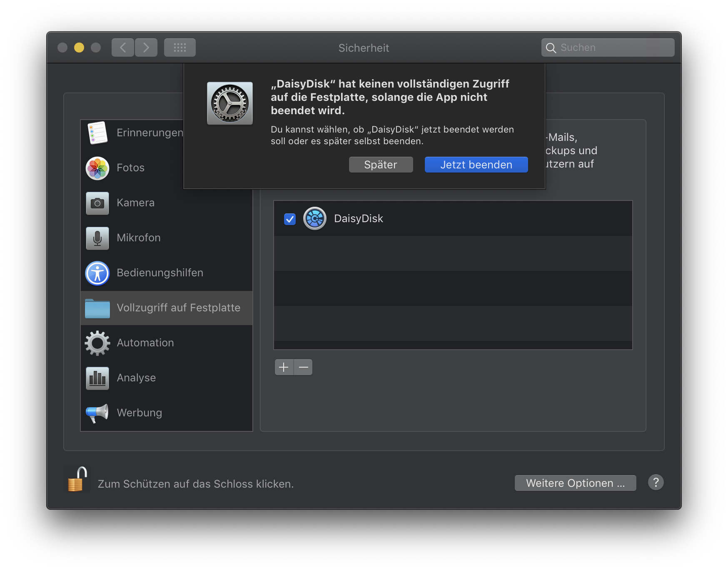The image size is (728, 571).
Task: Open Bedienungshilfen accessibility icon
Action: tap(97, 273)
